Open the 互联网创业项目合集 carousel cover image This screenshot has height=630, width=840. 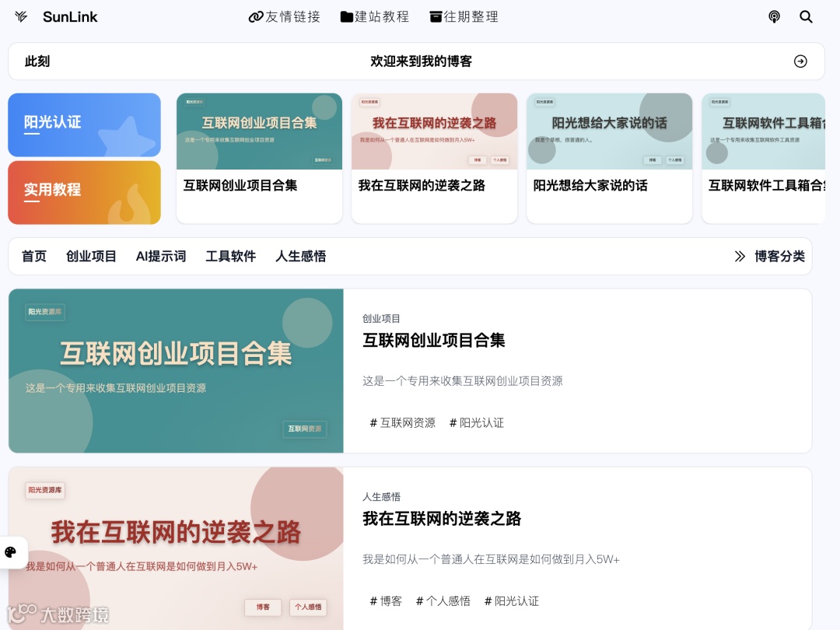pos(259,131)
